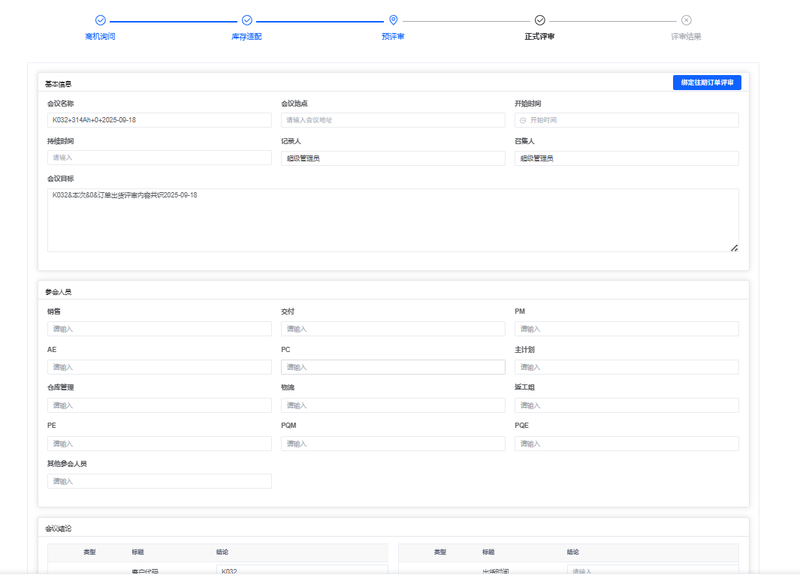Open the 销售 attendee field

159,329
